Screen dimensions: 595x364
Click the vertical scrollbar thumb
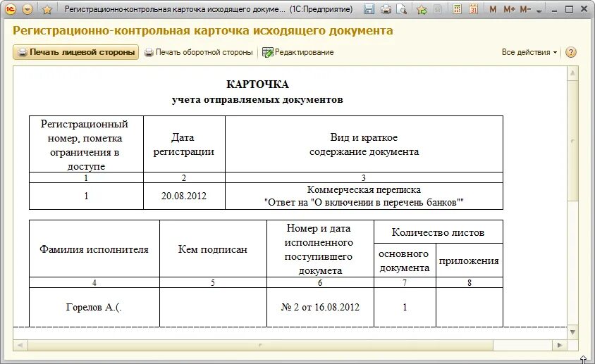pos(572,141)
